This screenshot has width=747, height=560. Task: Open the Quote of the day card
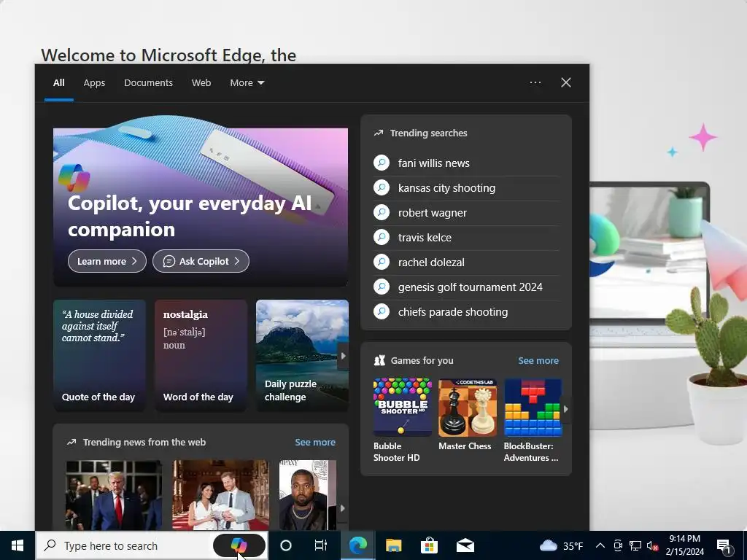pos(99,355)
